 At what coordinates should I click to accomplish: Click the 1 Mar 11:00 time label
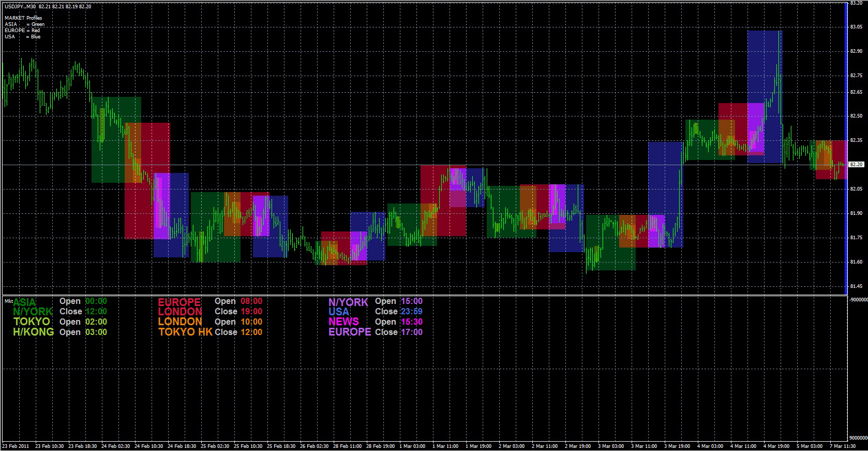[x=445, y=446]
